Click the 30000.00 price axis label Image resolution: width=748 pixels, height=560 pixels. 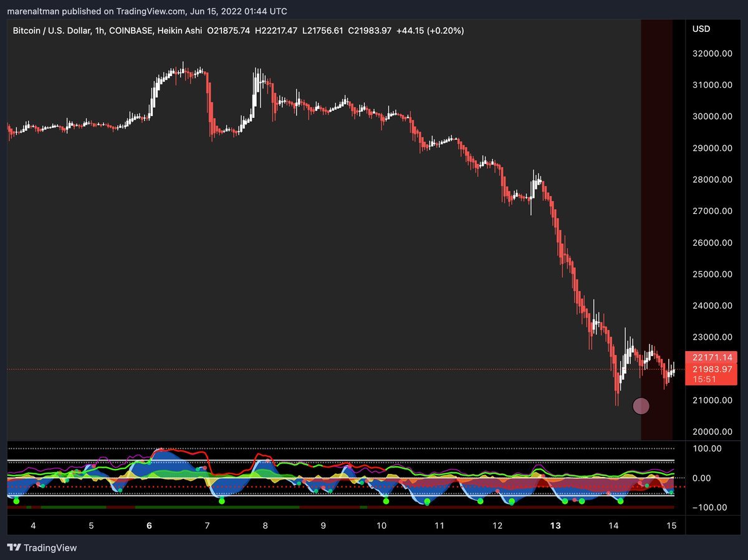coord(711,117)
